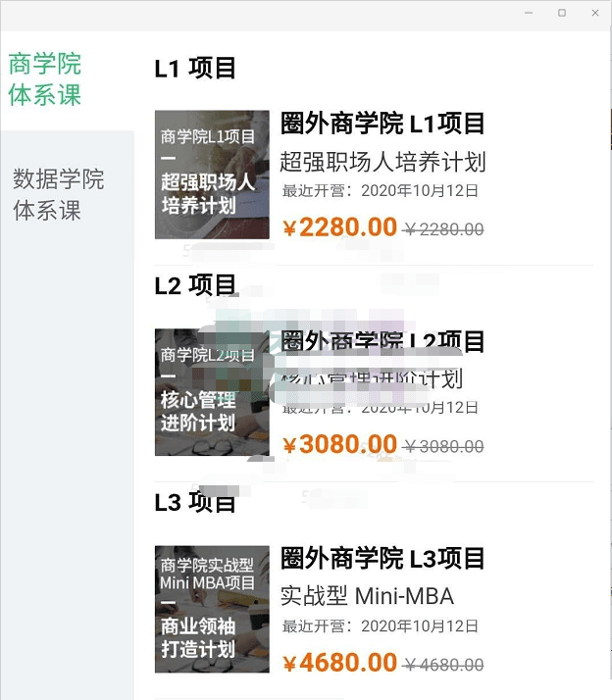Minimize the window
612x700 pixels.
[x=529, y=13]
